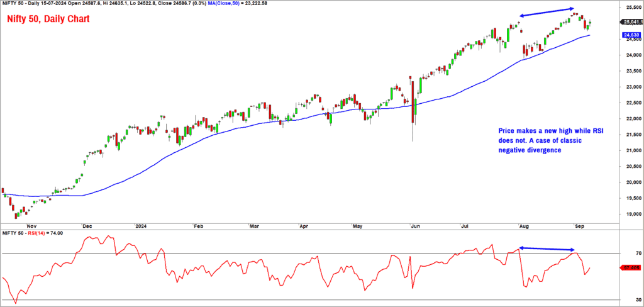Click the 20,000 price axis label
Screen dimensions: 644x307
click(x=634, y=182)
